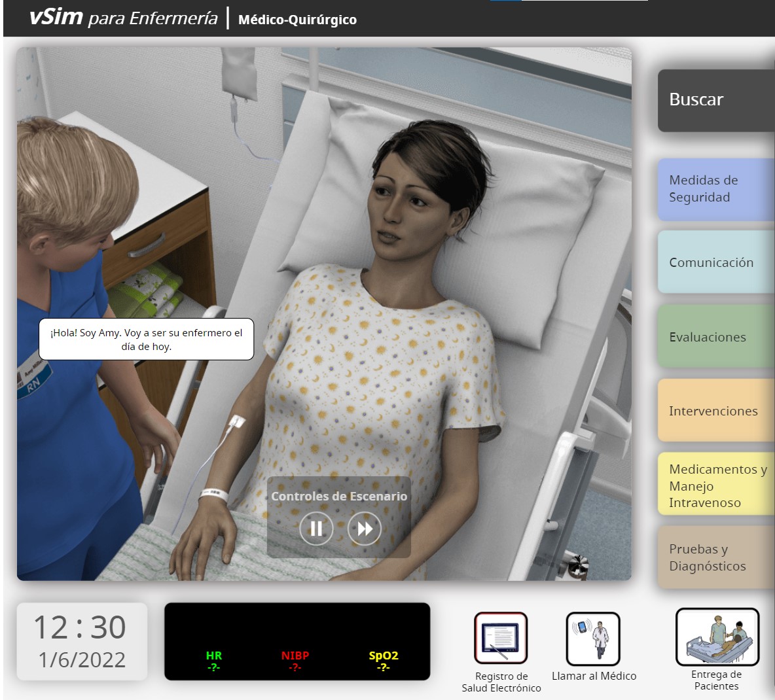Viewport: 775px width, 700px height.
Task: Expand Medicamentos y Manejo Intravenoso
Action: [715, 485]
